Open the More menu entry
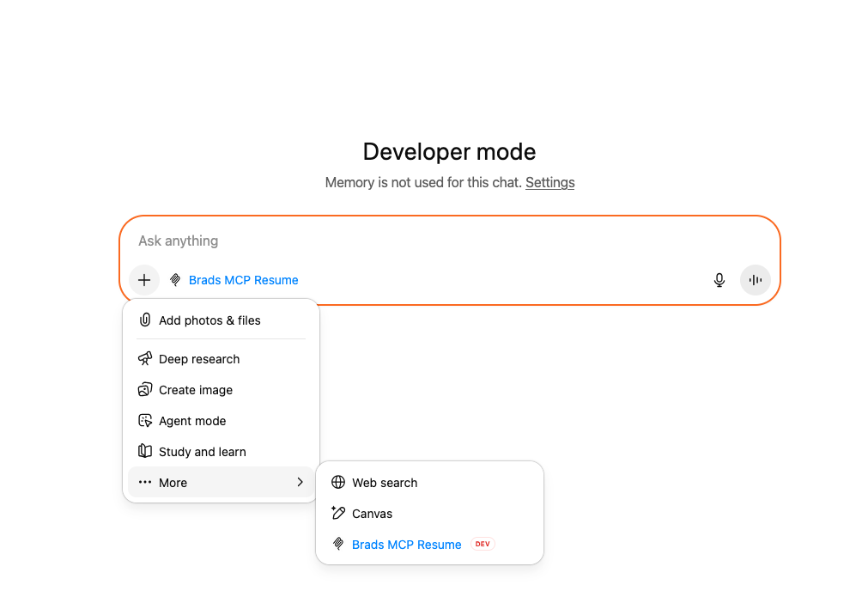The width and height of the screenshot is (868, 591). (x=221, y=482)
